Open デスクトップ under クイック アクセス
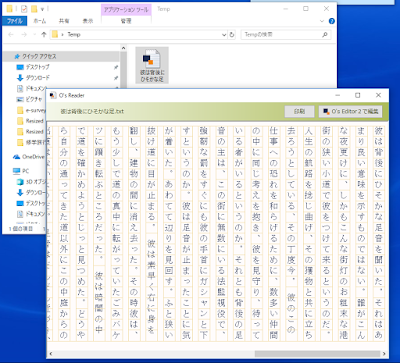Image resolution: width=400 pixels, height=363 pixels. tap(38, 67)
